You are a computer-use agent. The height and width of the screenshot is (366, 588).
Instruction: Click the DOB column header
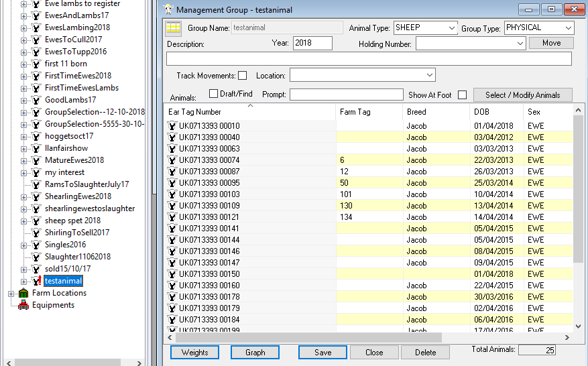click(x=481, y=112)
